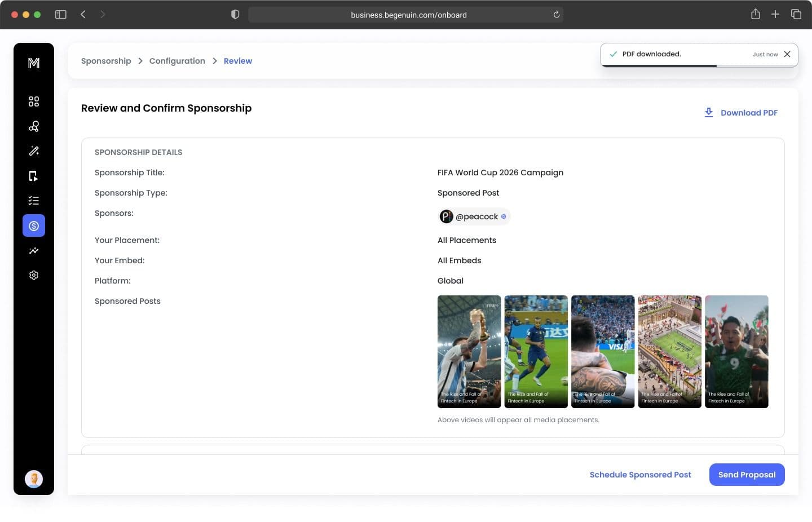The width and height of the screenshot is (812, 522).
Task: Click the 'Sponsorship Title:' label
Action: (x=130, y=172)
